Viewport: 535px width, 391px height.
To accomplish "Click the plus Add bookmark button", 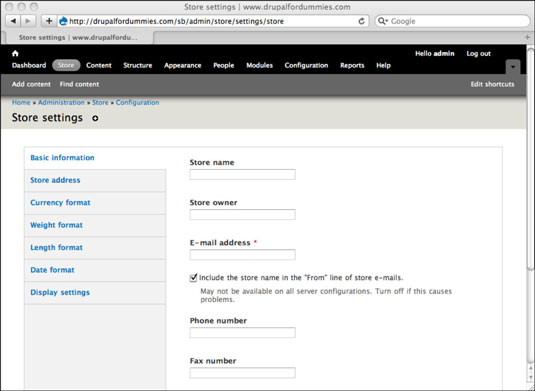I will click(49, 21).
